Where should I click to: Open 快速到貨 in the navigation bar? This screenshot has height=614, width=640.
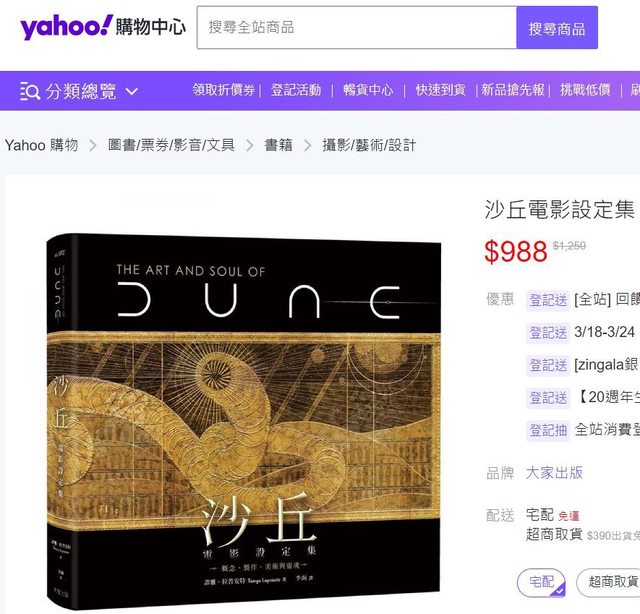click(440, 90)
